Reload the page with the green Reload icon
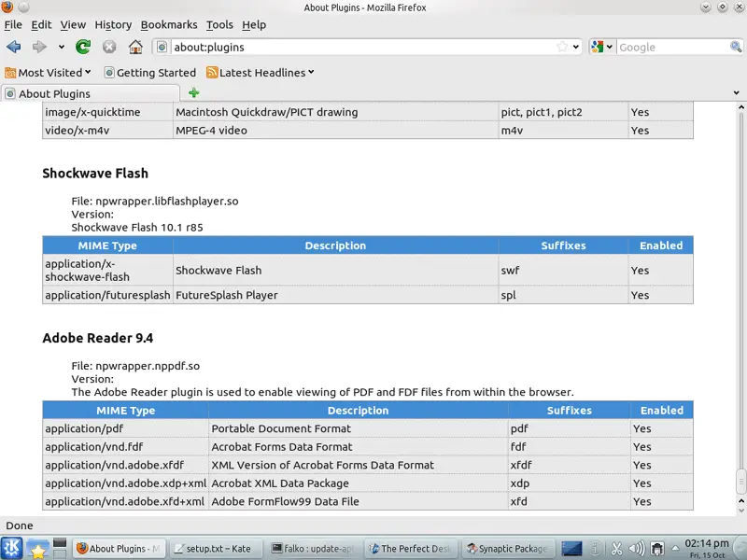 pyautogui.click(x=83, y=47)
